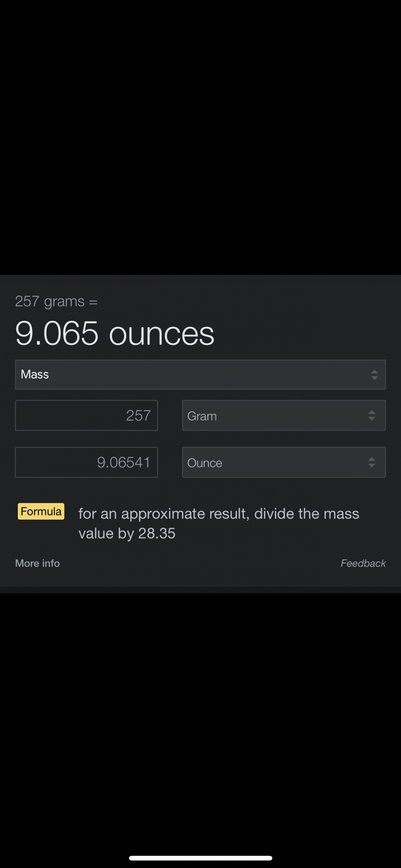
Task: Click the down arrow beside Gram
Action: pyautogui.click(x=372, y=419)
